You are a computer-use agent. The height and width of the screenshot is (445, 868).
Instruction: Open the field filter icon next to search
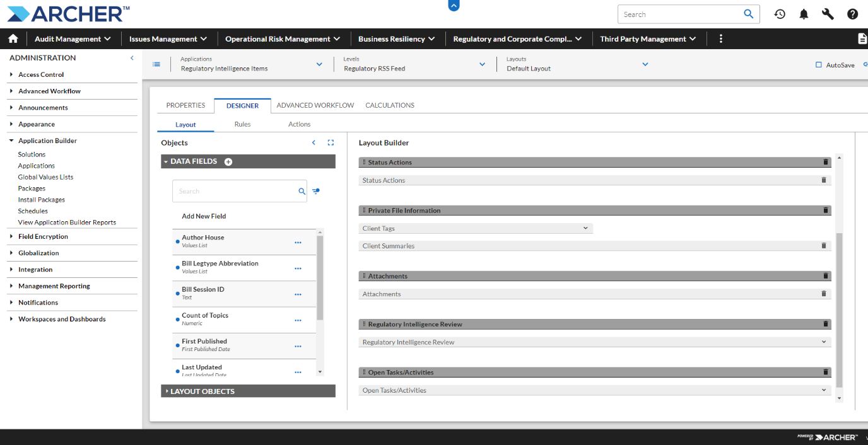click(316, 191)
